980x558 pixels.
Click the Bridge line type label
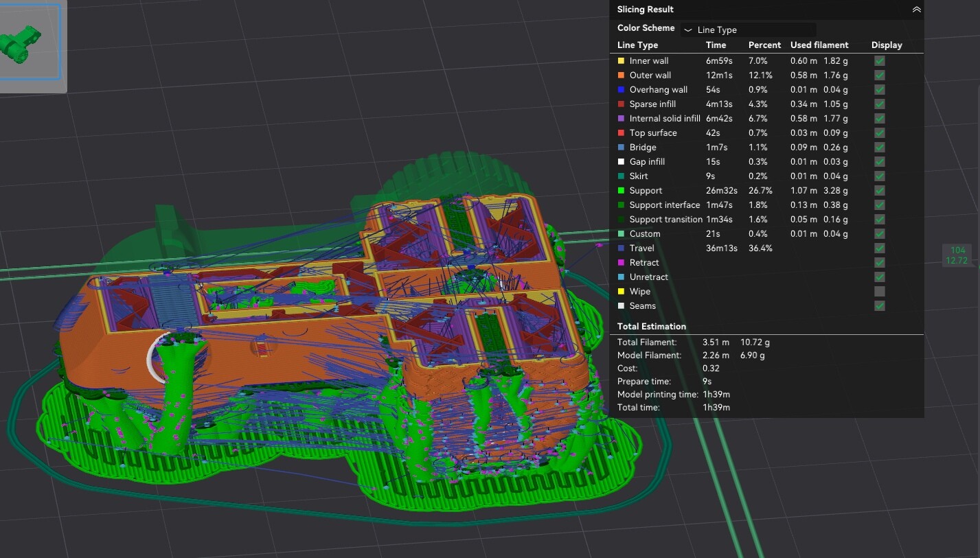tap(643, 148)
